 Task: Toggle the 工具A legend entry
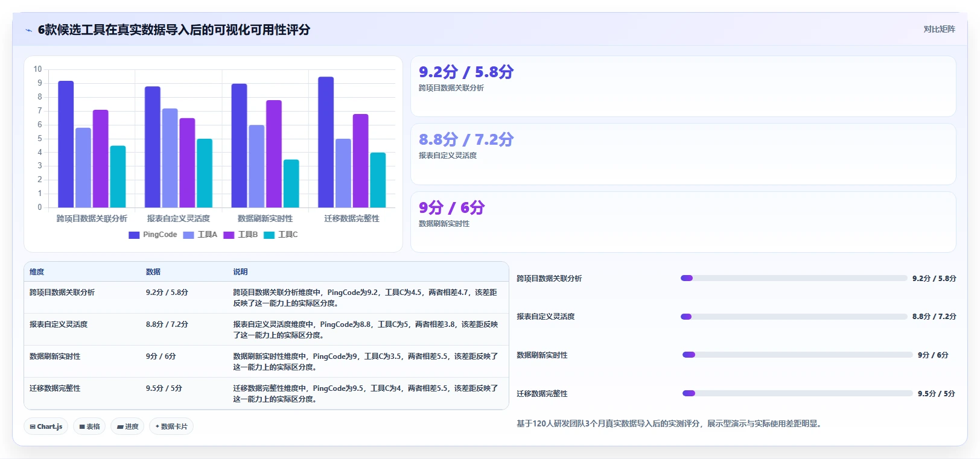click(200, 235)
